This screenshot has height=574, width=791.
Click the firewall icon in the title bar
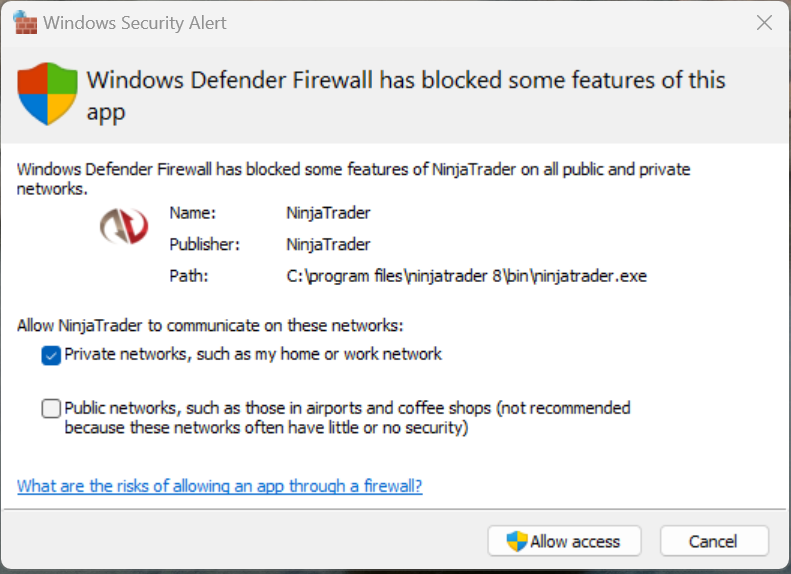tap(25, 22)
